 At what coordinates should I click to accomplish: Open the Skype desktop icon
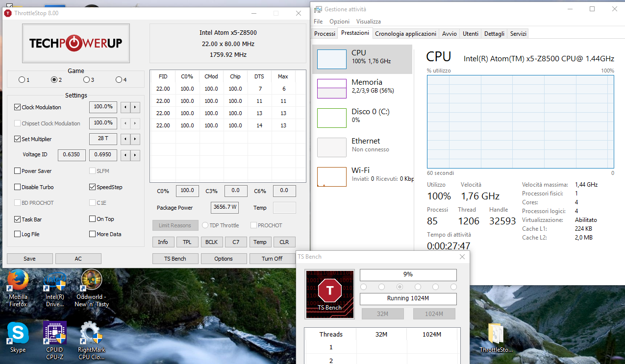tap(18, 337)
